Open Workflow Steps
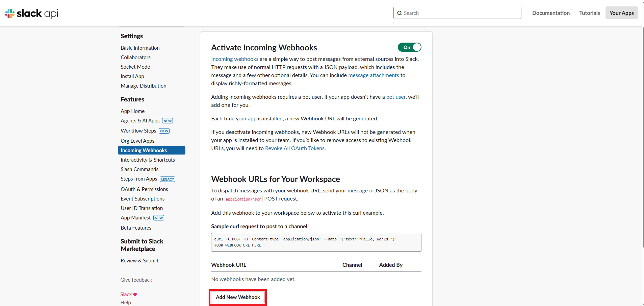 pos(138,131)
